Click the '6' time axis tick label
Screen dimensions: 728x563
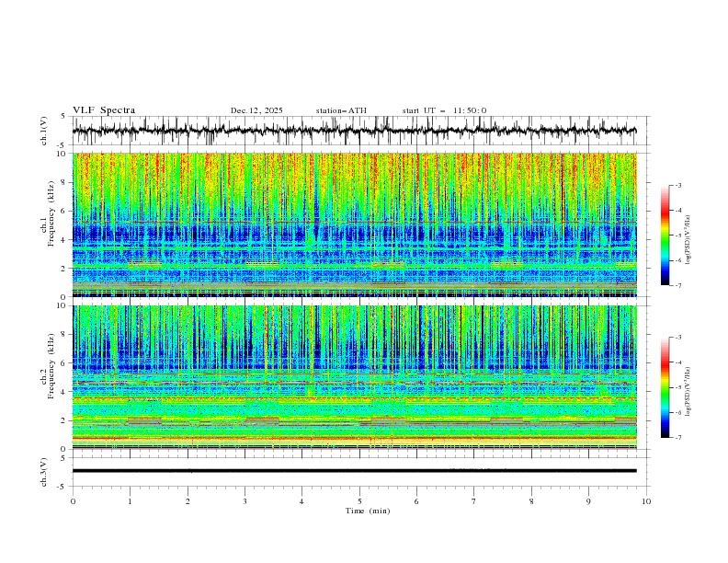point(416,501)
